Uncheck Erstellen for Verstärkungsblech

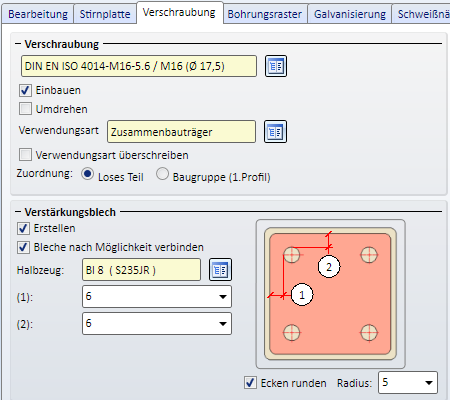pos(23,229)
